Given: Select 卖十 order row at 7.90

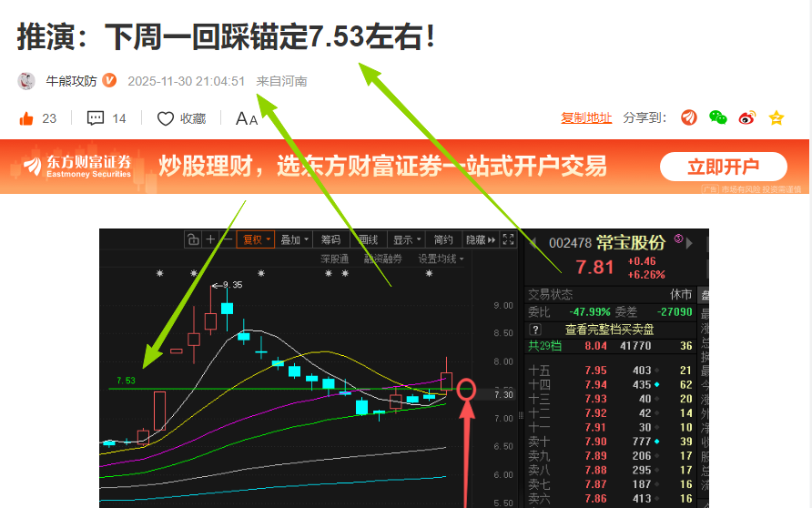Looking at the screenshot, I should tap(610, 442).
